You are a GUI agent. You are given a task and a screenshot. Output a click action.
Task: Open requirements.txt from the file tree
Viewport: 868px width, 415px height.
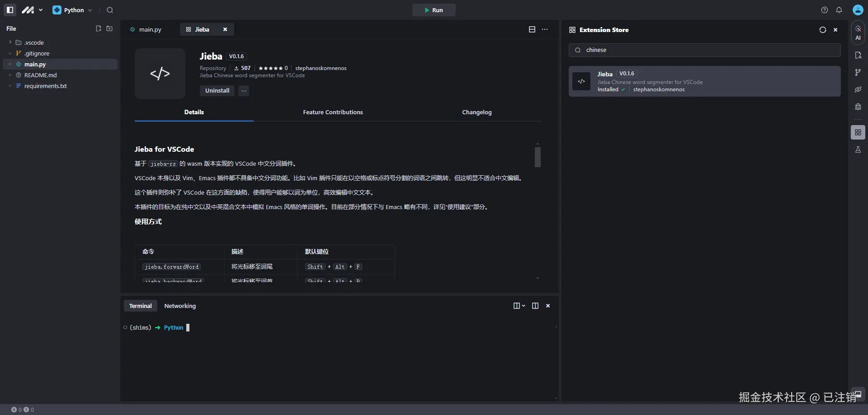45,86
